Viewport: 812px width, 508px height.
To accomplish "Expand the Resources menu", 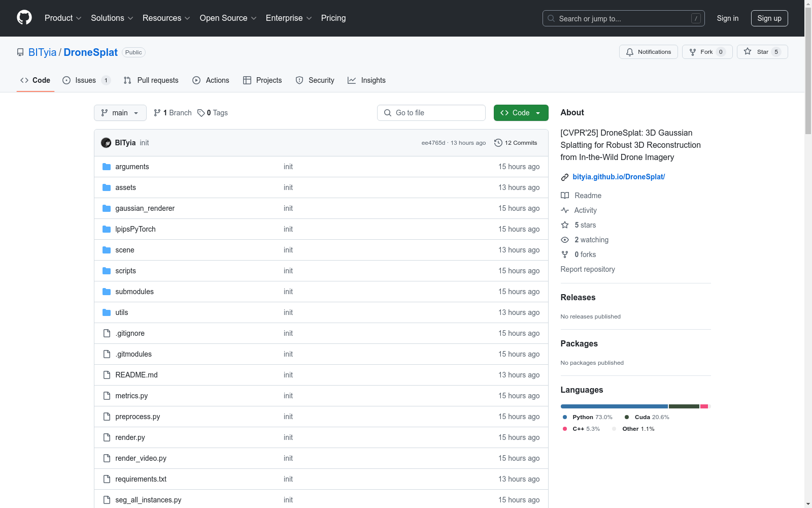I will click(x=166, y=18).
